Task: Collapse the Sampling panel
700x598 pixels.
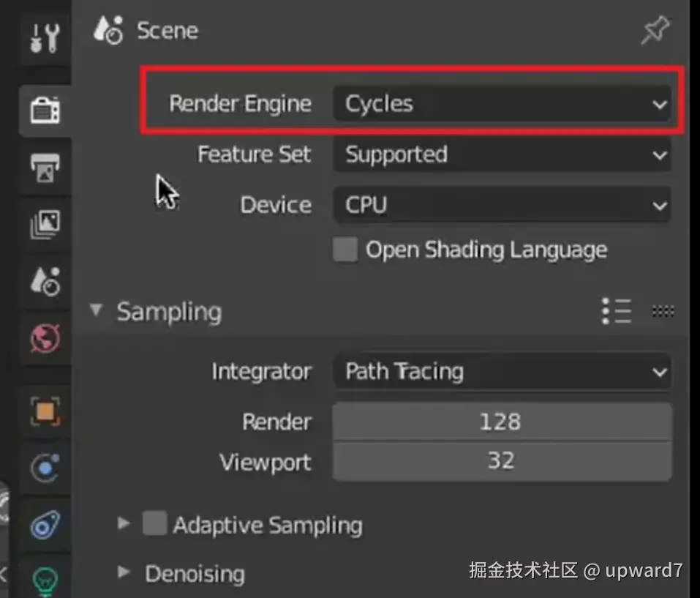Action: point(96,310)
